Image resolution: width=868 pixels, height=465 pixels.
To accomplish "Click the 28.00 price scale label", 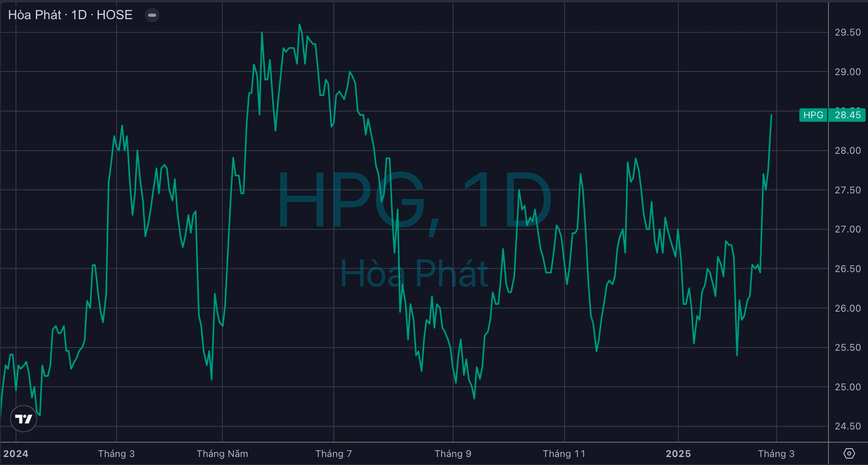I will 848,151.
